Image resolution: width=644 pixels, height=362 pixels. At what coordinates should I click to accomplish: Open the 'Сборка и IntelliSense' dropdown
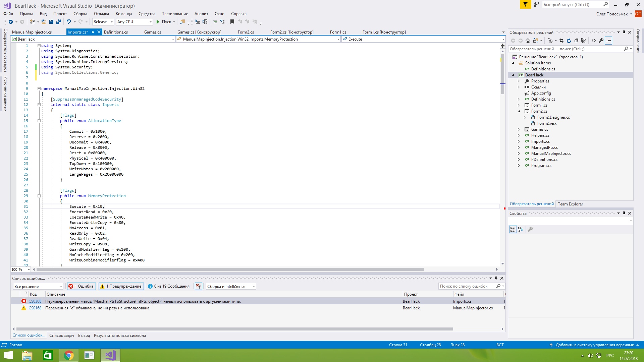(231, 287)
